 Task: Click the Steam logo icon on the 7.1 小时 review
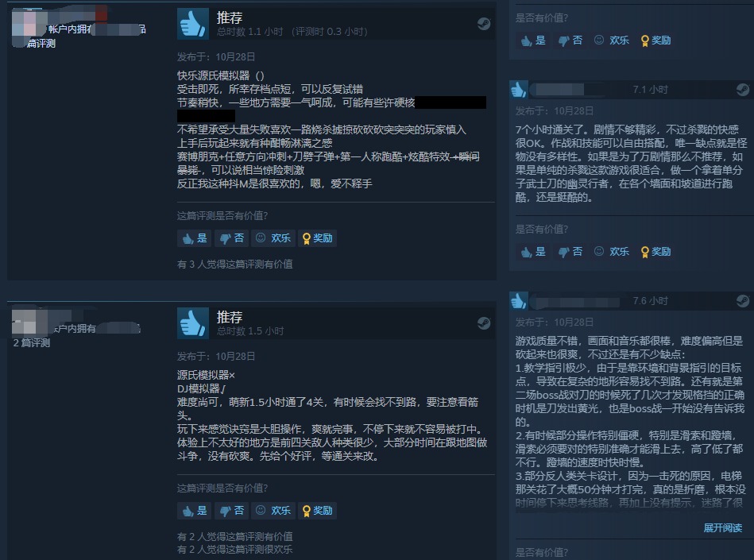pos(743,90)
